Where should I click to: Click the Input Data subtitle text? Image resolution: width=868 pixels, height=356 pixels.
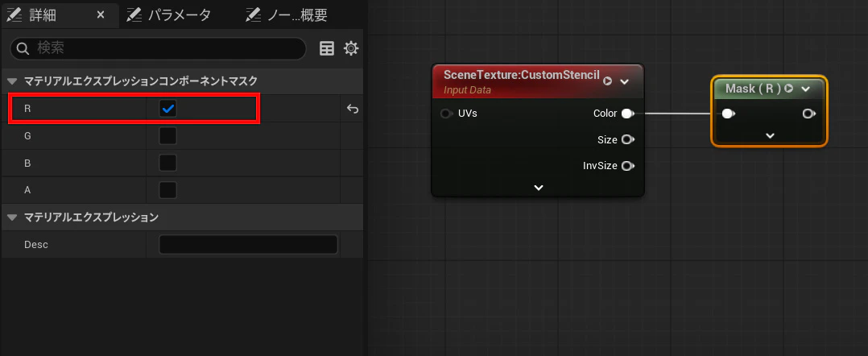(x=467, y=89)
